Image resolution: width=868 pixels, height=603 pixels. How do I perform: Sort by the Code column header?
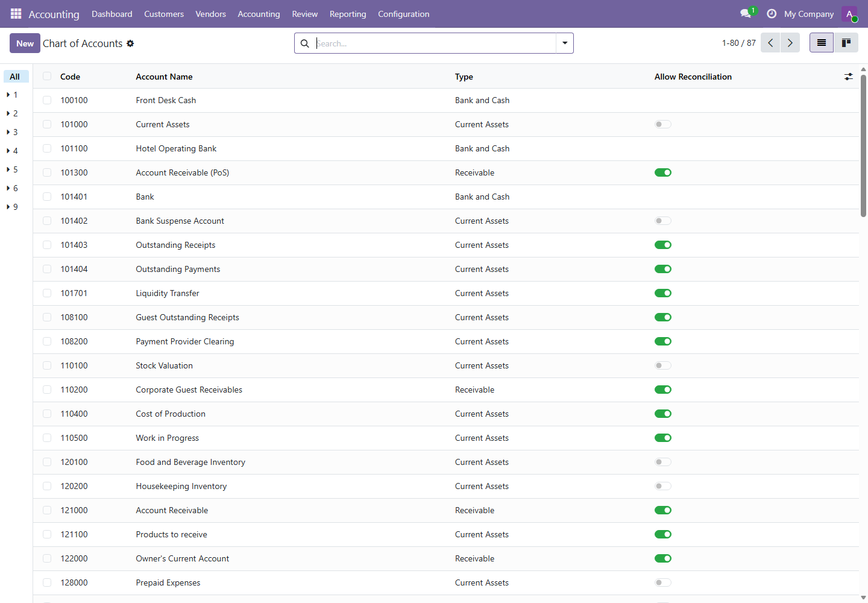[x=71, y=77]
